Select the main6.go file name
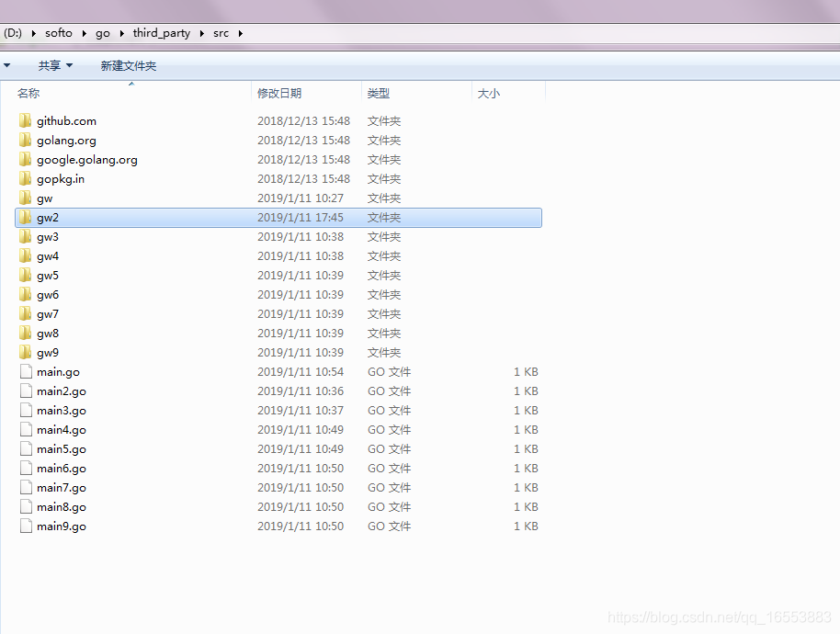Viewport: 840px width, 634px height. (61, 468)
